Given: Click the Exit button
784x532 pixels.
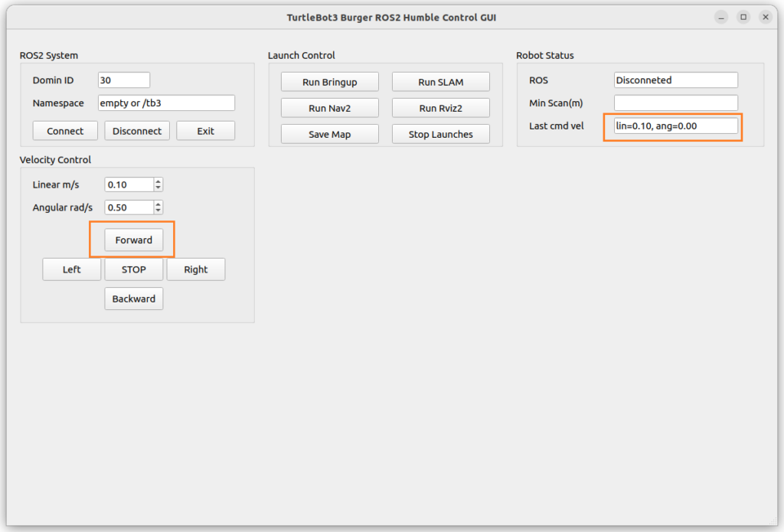Looking at the screenshot, I should pyautogui.click(x=205, y=131).
